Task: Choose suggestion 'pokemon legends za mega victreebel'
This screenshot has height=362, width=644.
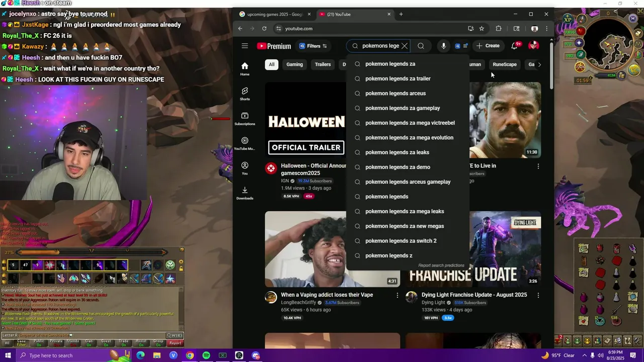Action: [408, 123]
